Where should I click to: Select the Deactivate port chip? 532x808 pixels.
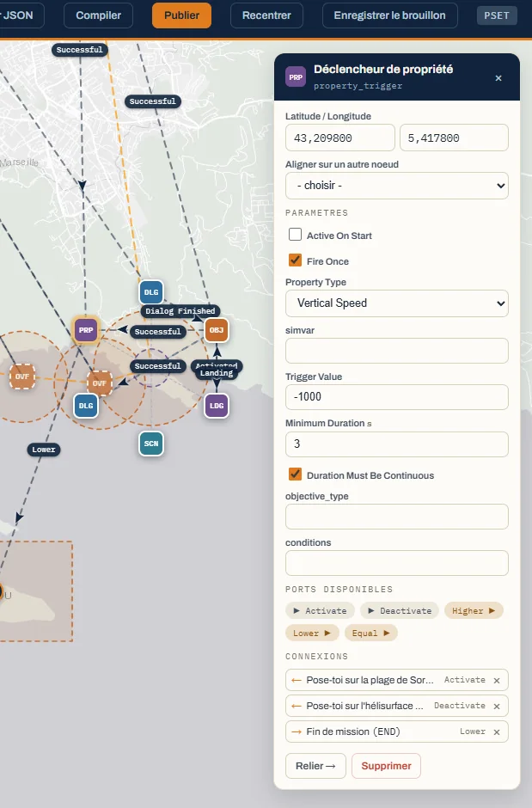(399, 610)
